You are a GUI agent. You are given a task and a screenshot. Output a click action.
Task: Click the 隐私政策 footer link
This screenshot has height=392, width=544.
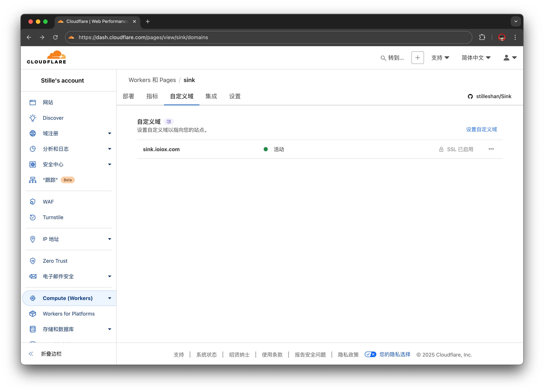348,354
